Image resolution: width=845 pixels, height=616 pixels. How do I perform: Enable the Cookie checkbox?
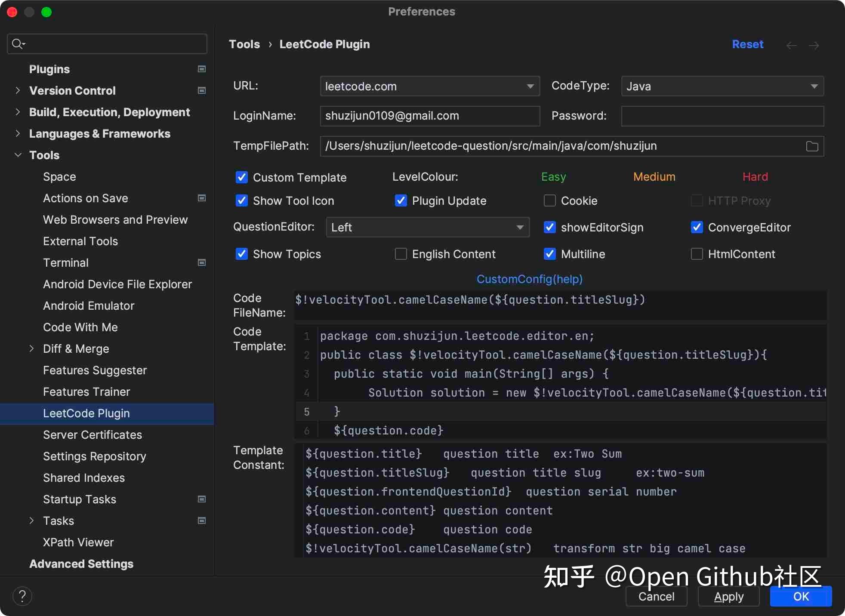(549, 200)
